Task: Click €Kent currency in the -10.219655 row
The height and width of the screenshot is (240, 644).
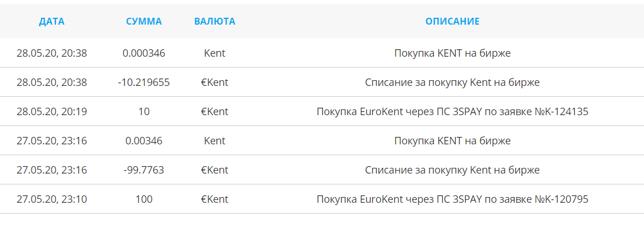Action: coord(215,82)
